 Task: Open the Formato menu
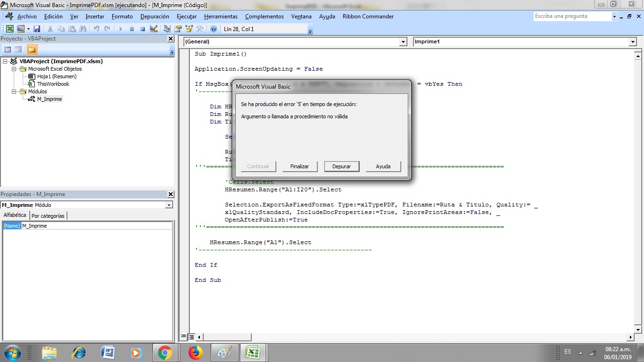click(x=122, y=16)
